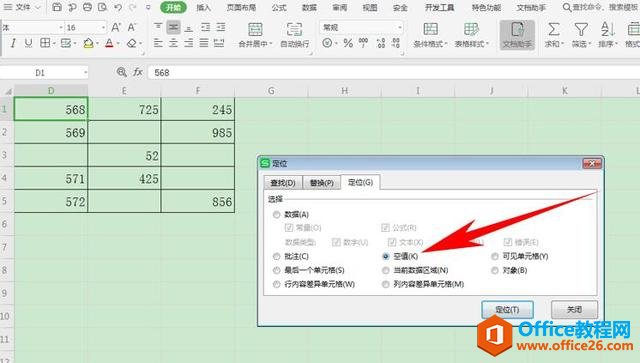640x363 pixels.
Task: Select the 最后一个单元格(S) radio option
Action: pos(277,270)
